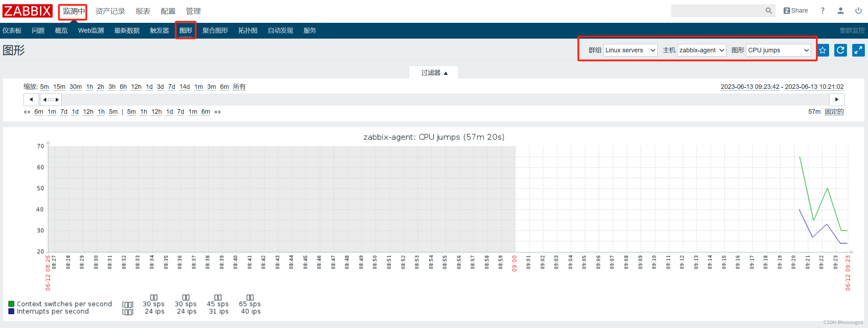This screenshot has width=868, height=328.
Task: Toggle fullscreen mode icon
Action: click(858, 50)
